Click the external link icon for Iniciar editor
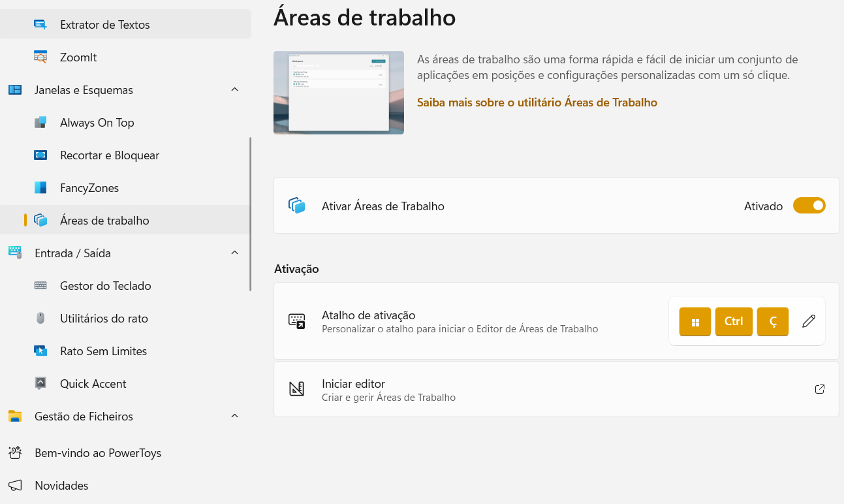Screen dimensions: 844x504 tap(820, 389)
